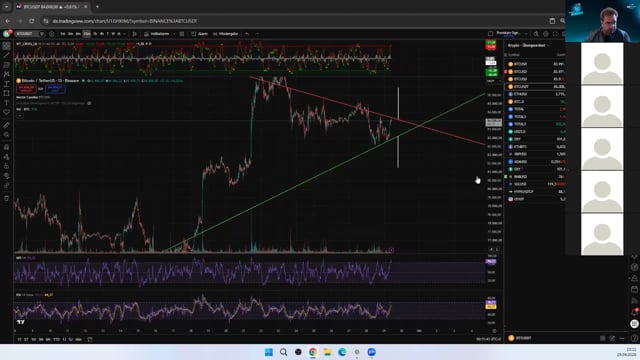Select ETHBTC row in the watchlist
This screenshot has width=640, height=360.
(536, 147)
